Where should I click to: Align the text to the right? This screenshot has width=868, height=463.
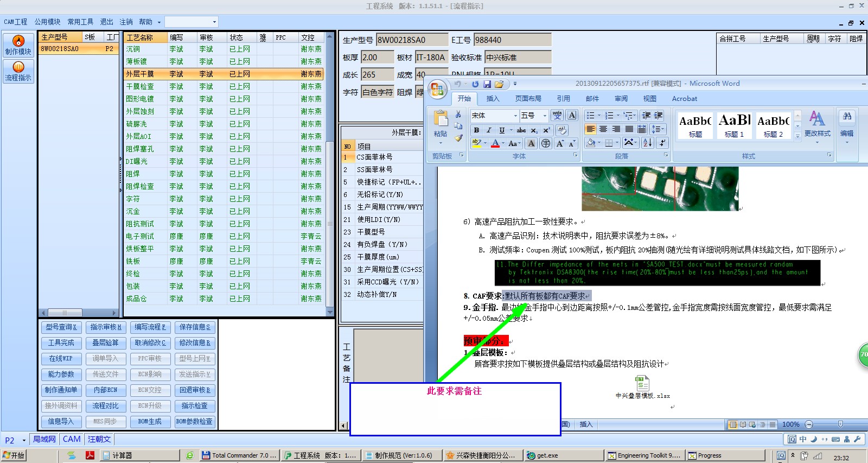(x=616, y=129)
